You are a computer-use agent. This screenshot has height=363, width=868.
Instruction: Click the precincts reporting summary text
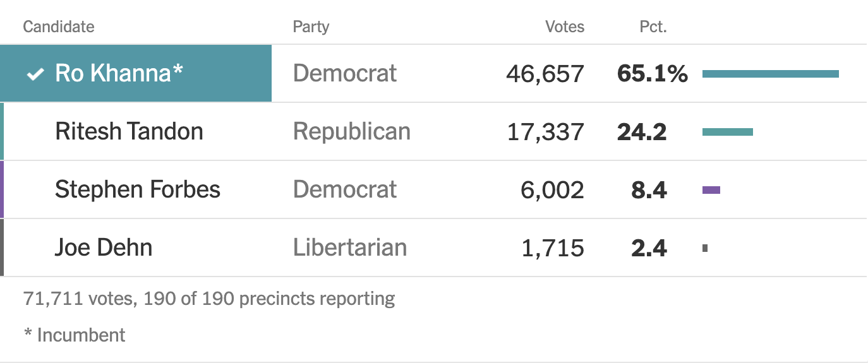coord(209,298)
